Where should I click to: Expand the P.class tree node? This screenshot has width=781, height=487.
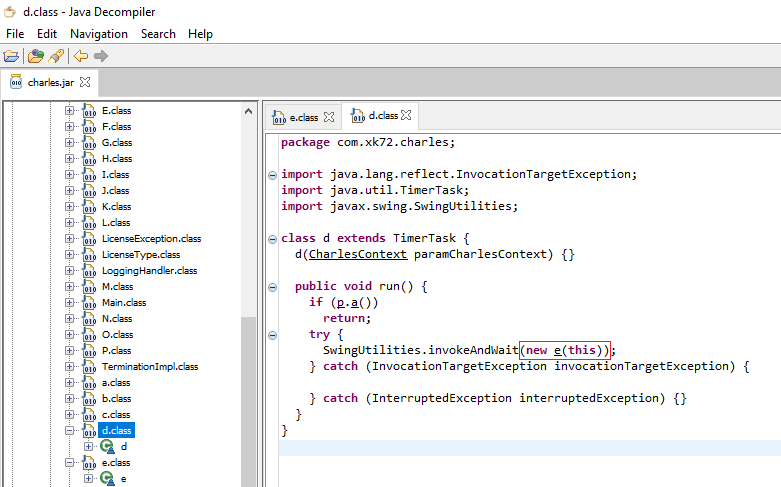[69, 351]
